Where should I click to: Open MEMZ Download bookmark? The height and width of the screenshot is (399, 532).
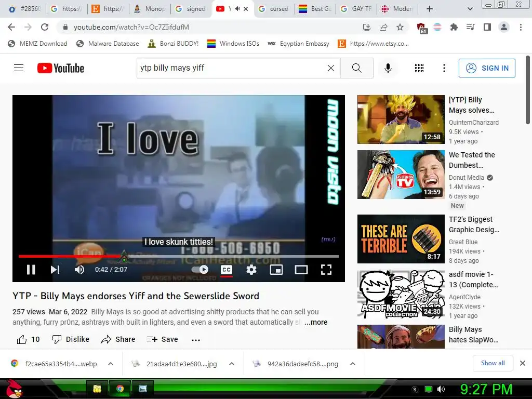pyautogui.click(x=37, y=44)
